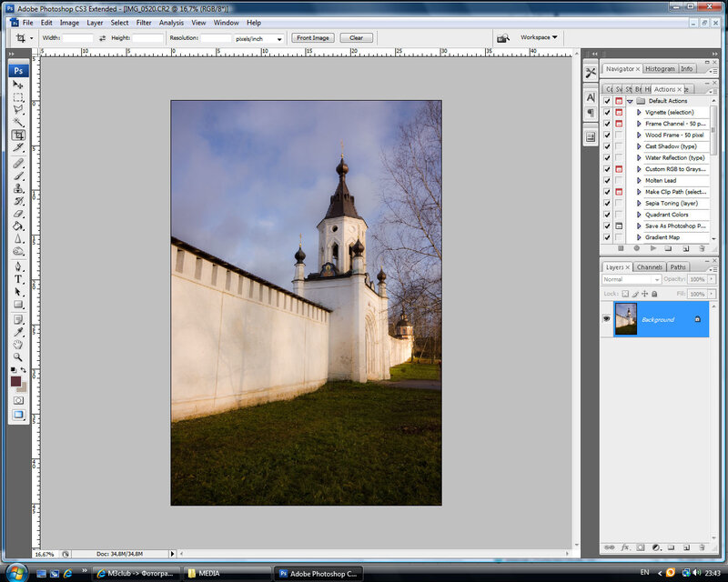Select the Clone Stamp tool
The width and height of the screenshot is (728, 582).
tap(18, 187)
